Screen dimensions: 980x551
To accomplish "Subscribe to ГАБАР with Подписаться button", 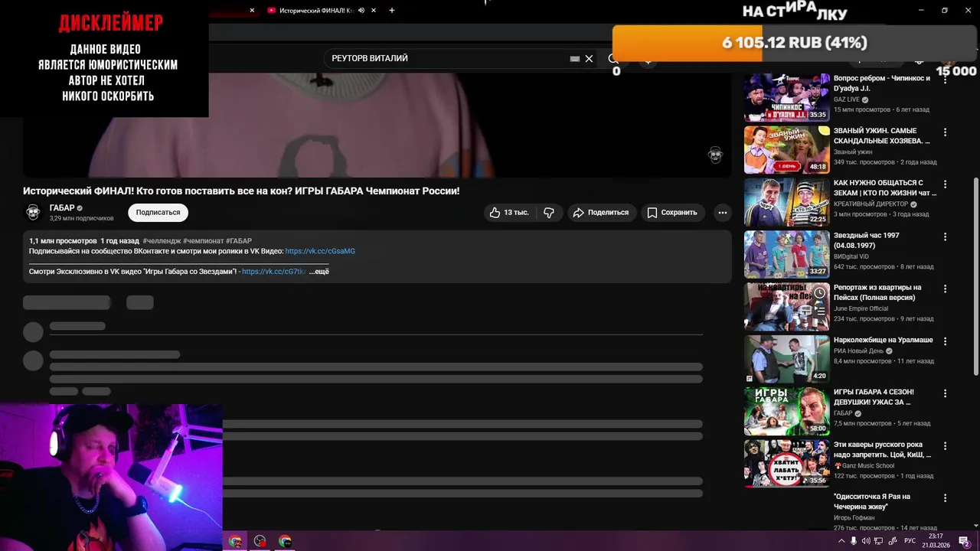I will click(x=158, y=213).
